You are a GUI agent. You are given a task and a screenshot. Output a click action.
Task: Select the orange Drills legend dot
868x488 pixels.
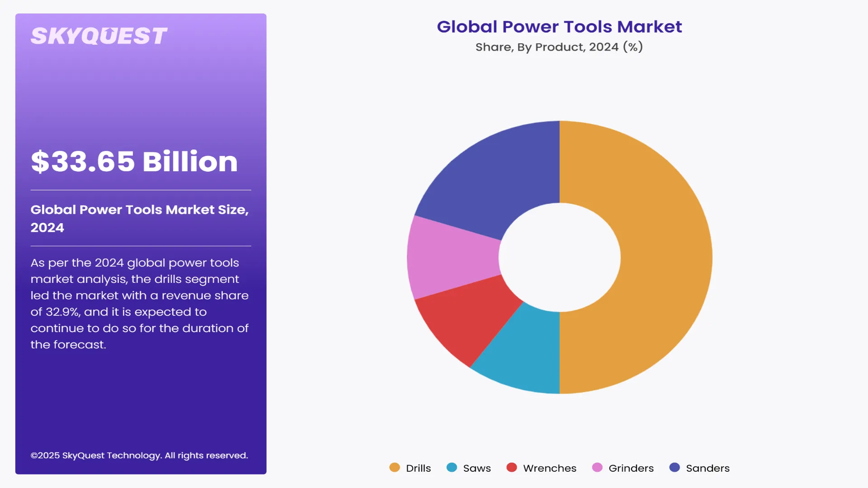click(395, 468)
